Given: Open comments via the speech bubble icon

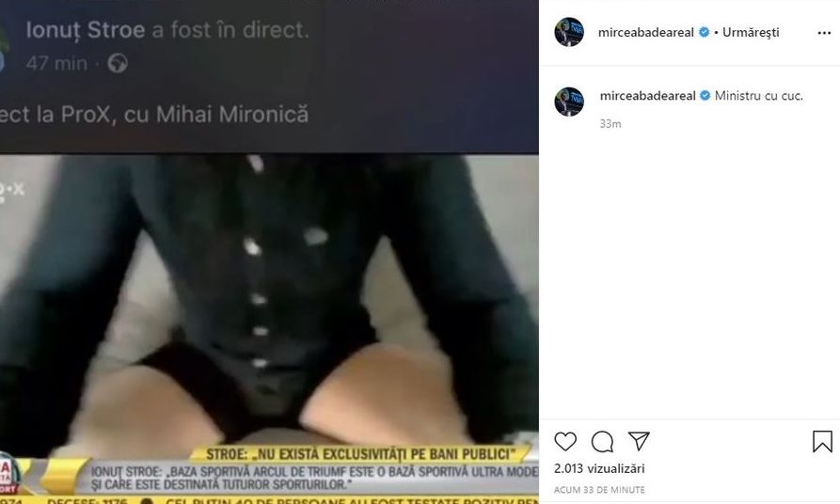Looking at the screenshot, I should [x=602, y=441].
